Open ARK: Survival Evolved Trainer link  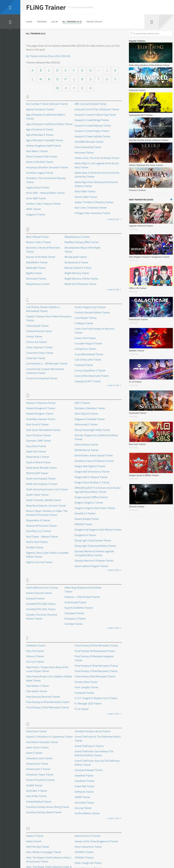(x=90, y=104)
